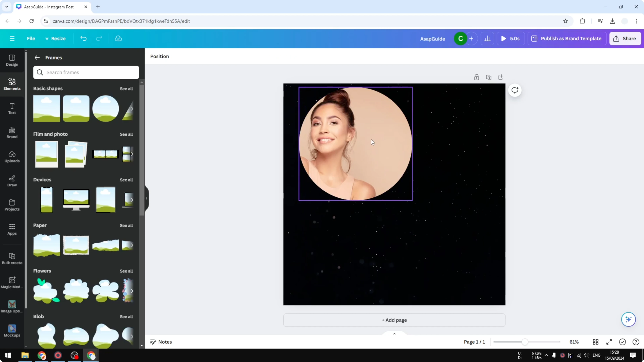644x362 pixels.
Task: Open the help question mark
Action: click(636, 342)
